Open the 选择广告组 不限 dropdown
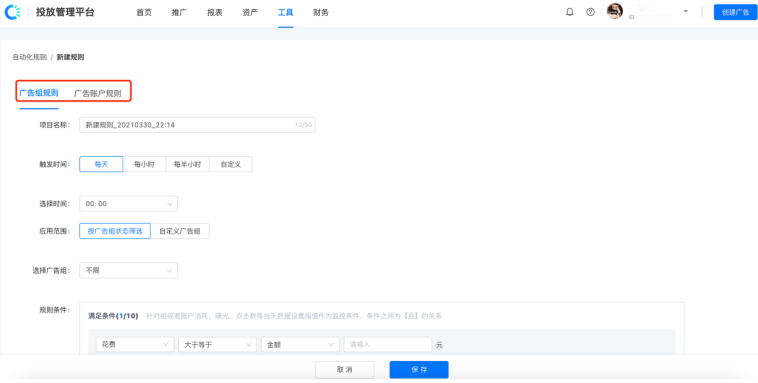The height and width of the screenshot is (383, 758). [x=129, y=270]
